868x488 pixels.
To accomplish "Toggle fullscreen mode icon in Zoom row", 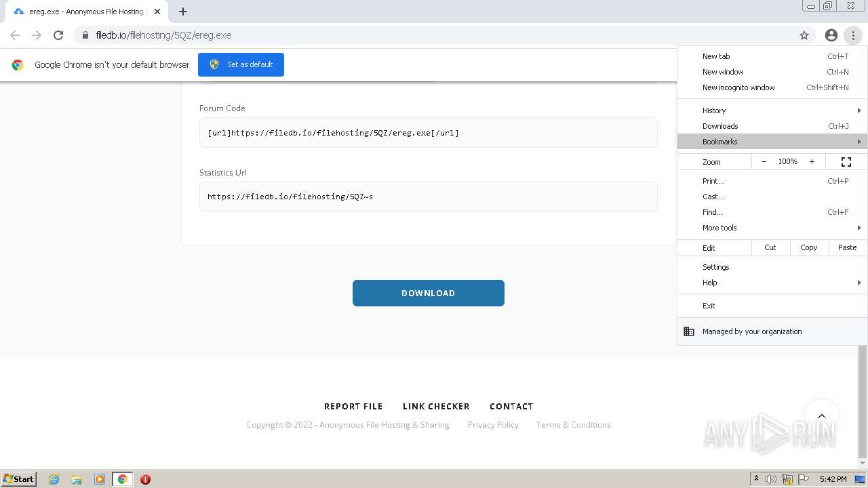I will (x=846, y=162).
